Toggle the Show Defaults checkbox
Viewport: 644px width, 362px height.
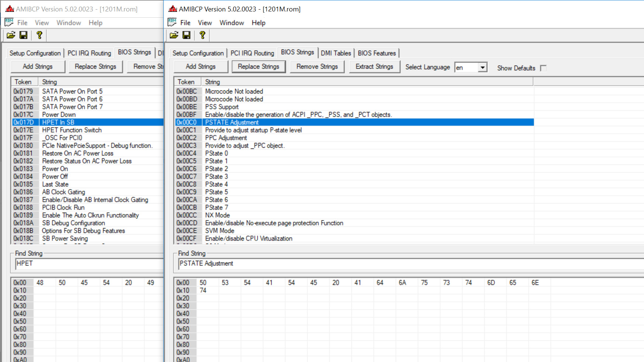coord(543,68)
